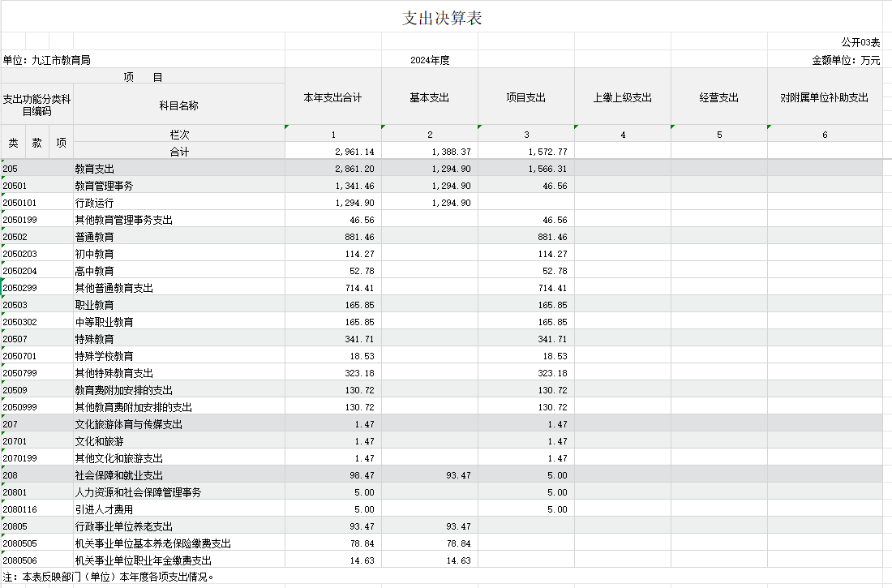Click the 支出决算表 title cell
The width and height of the screenshot is (892, 588).
pos(442,18)
